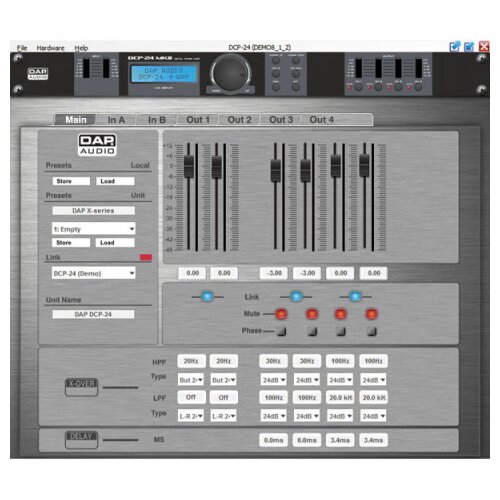Screen dimensions: 500x500
Task: Click the In B gain fader handle
Action: [x=217, y=166]
